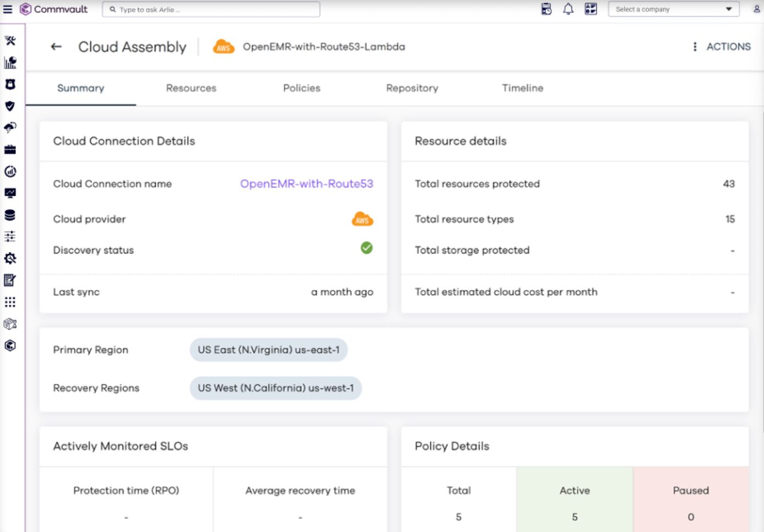Open the cloud recovery arrow sidebar icon
Screen dimensions: 764x532
click(10, 128)
